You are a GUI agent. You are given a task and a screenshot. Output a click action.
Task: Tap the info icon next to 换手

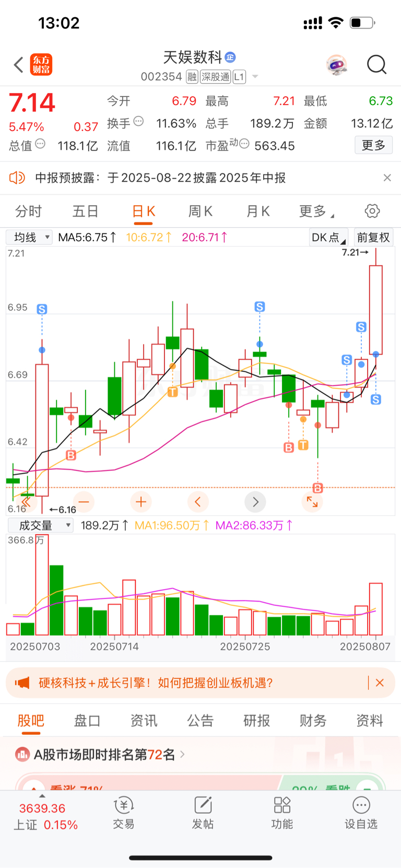tap(138, 121)
